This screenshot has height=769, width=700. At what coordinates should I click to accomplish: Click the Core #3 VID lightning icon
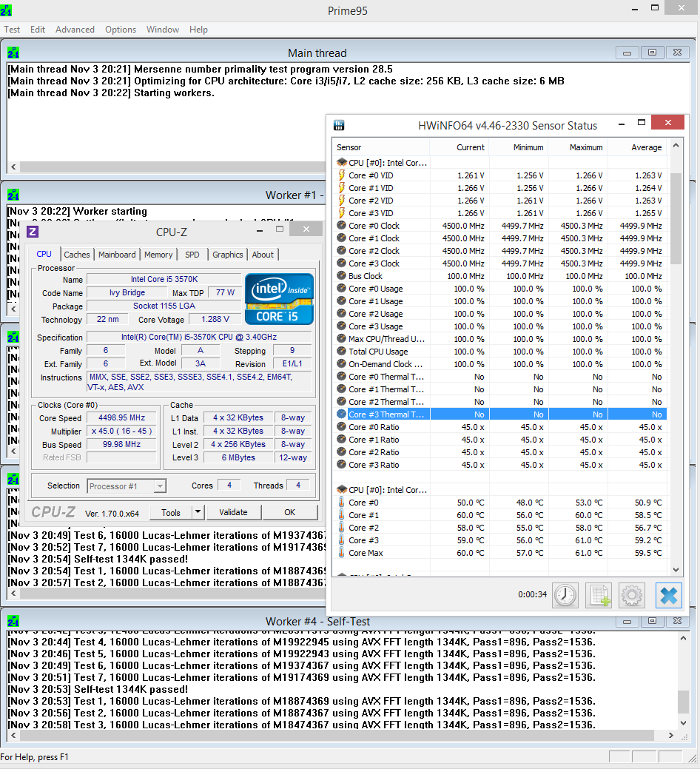click(342, 213)
